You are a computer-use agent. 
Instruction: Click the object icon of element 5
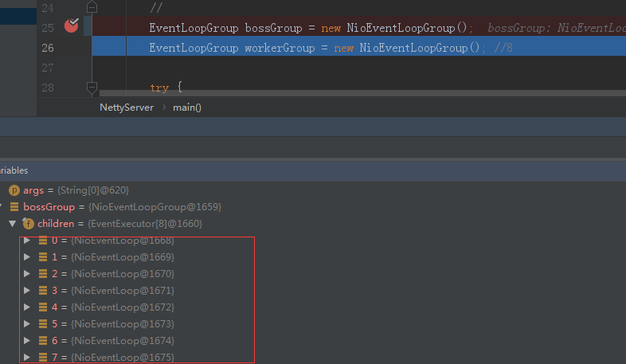point(43,324)
